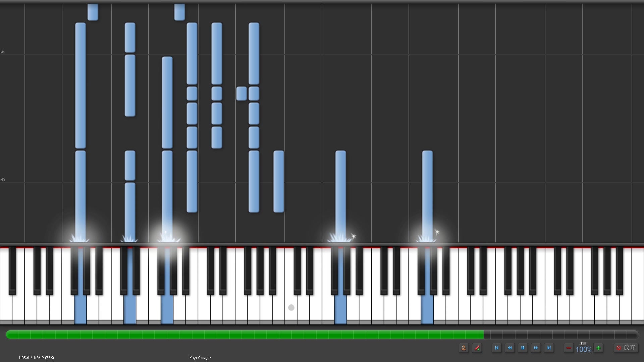Decrease speed with red minus button
The width and height of the screenshot is (644, 362).
[x=569, y=348]
